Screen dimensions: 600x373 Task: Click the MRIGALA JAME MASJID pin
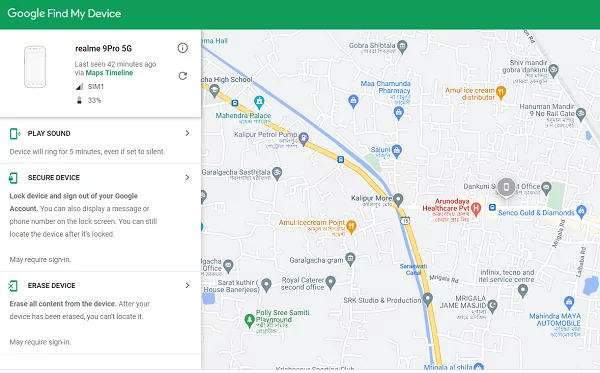coord(492,305)
